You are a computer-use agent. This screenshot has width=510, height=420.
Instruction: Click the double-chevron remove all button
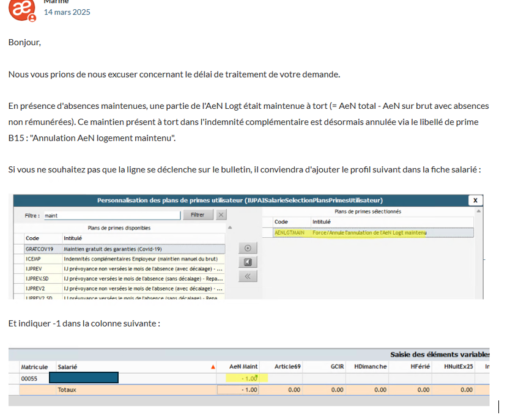point(248,276)
